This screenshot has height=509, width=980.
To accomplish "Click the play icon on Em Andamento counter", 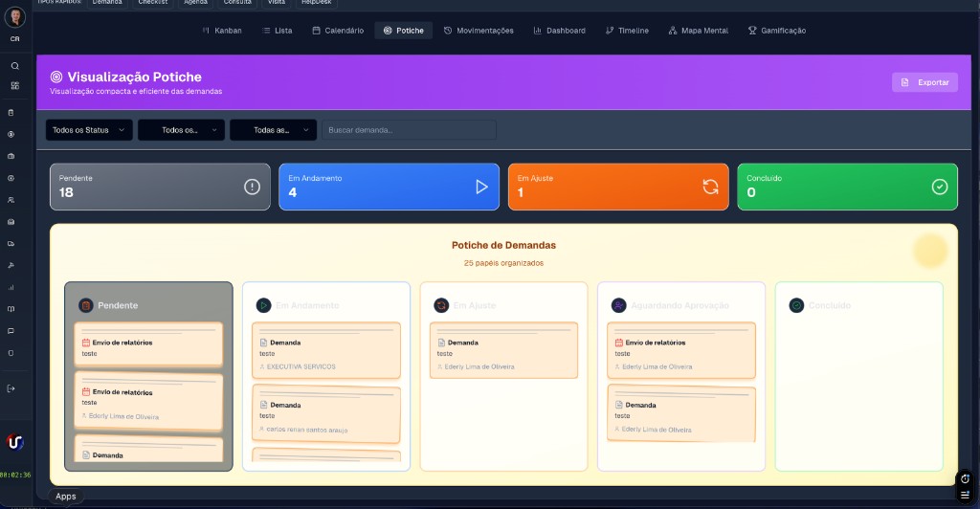I will click(481, 187).
